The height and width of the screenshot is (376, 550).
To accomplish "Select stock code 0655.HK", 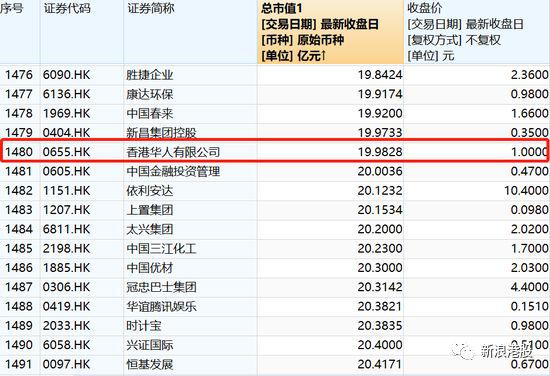I will click(67, 152).
